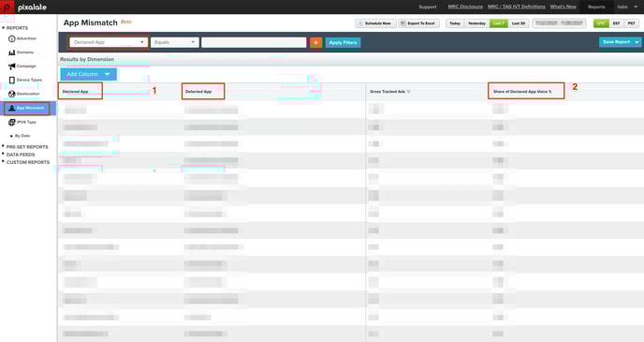The height and width of the screenshot is (342, 644).
Task: Collapse the REPORTS section
Action: point(4,28)
